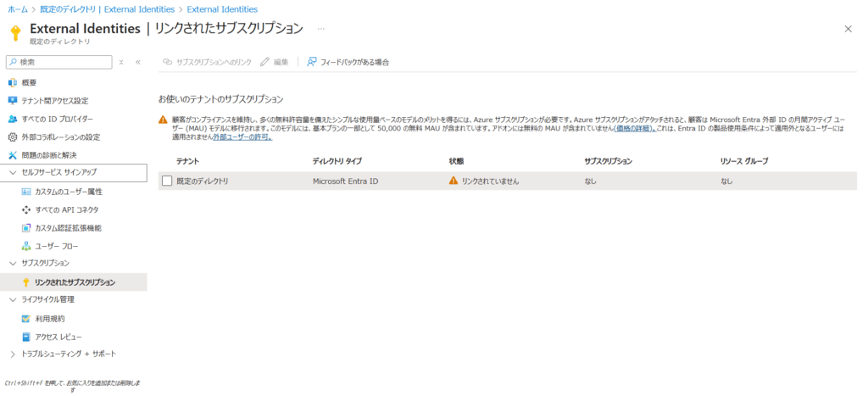Image resolution: width=868 pixels, height=396 pixels.
Task: Expand トラブルシューティング + サポート section
Action: (x=12, y=354)
